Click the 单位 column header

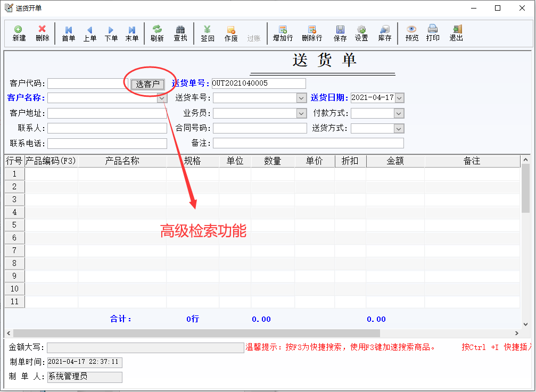click(x=235, y=161)
